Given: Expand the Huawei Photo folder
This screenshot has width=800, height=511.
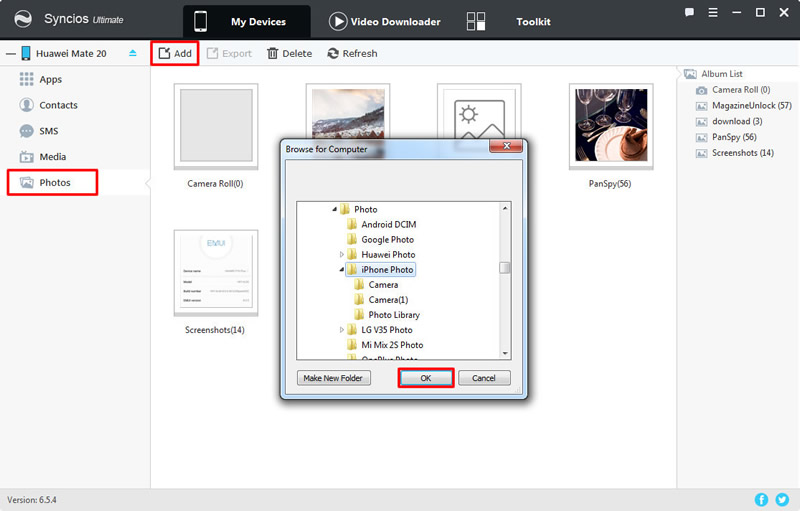Looking at the screenshot, I should point(342,254).
